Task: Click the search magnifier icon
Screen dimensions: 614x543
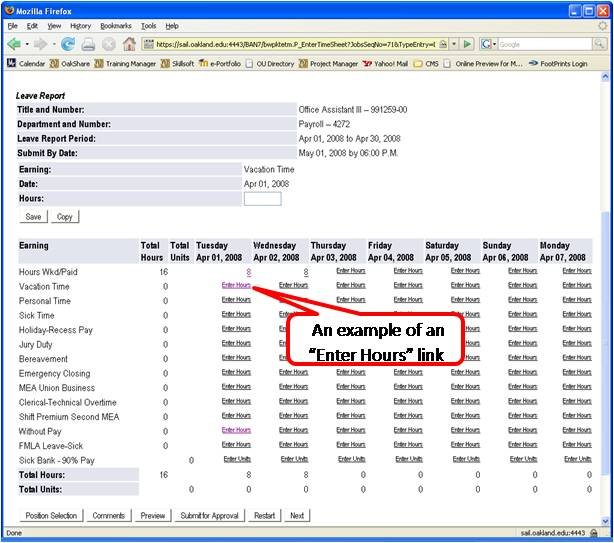Action: (x=600, y=44)
